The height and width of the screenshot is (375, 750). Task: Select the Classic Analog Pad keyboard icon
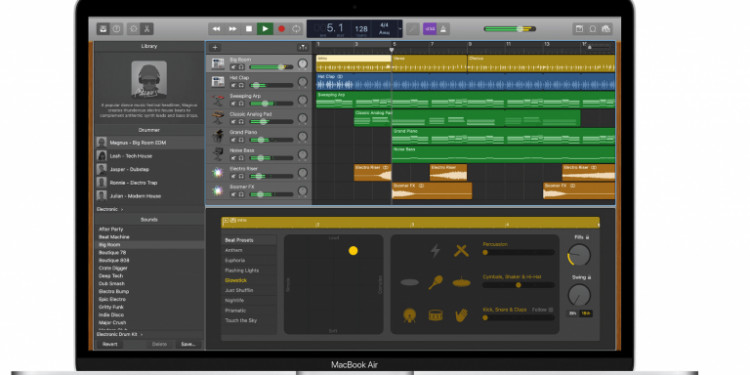point(218,118)
